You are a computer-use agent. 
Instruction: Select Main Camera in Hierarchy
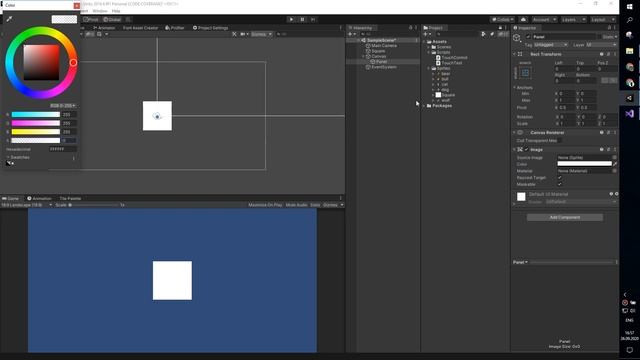pyautogui.click(x=384, y=46)
